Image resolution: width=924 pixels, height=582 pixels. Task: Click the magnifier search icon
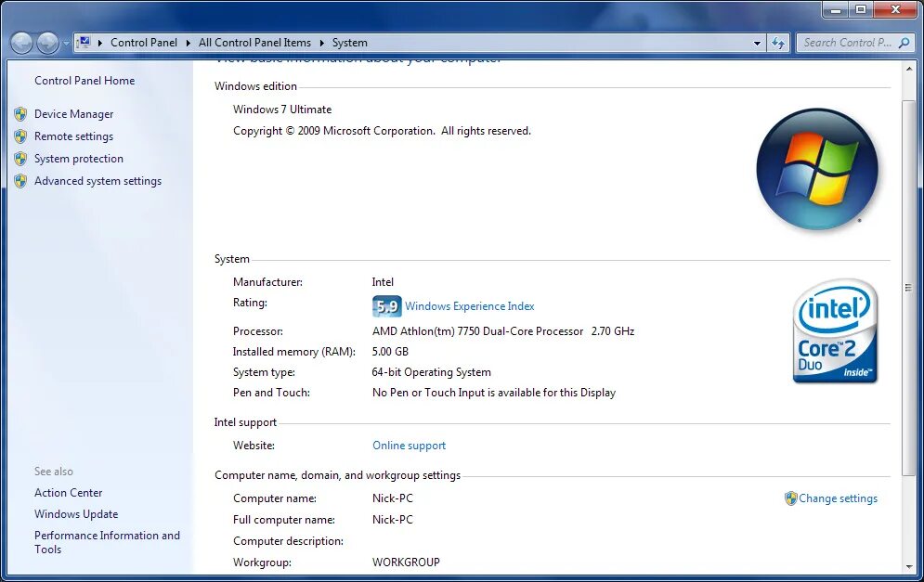(904, 43)
